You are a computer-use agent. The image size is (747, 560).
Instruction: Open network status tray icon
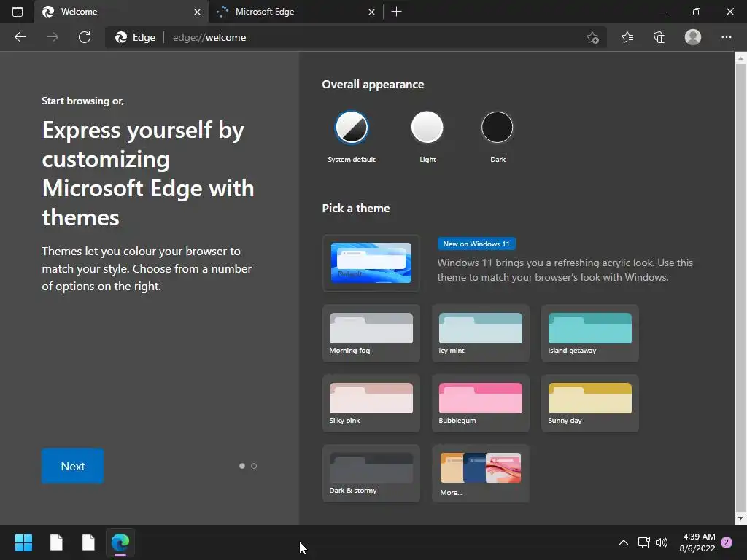tap(643, 542)
